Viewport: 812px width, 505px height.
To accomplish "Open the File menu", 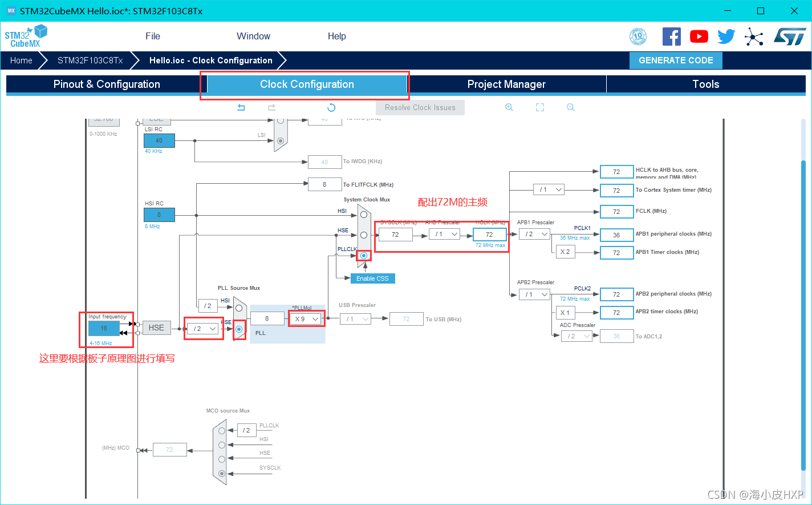I will pos(153,36).
